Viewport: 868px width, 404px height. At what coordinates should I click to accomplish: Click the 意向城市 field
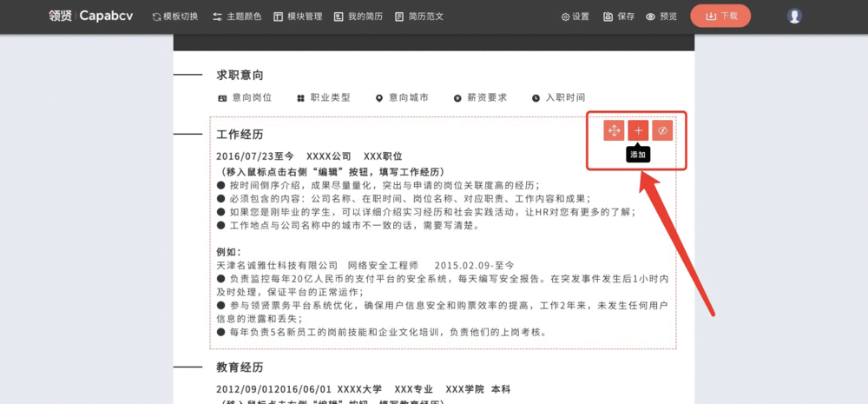[402, 97]
